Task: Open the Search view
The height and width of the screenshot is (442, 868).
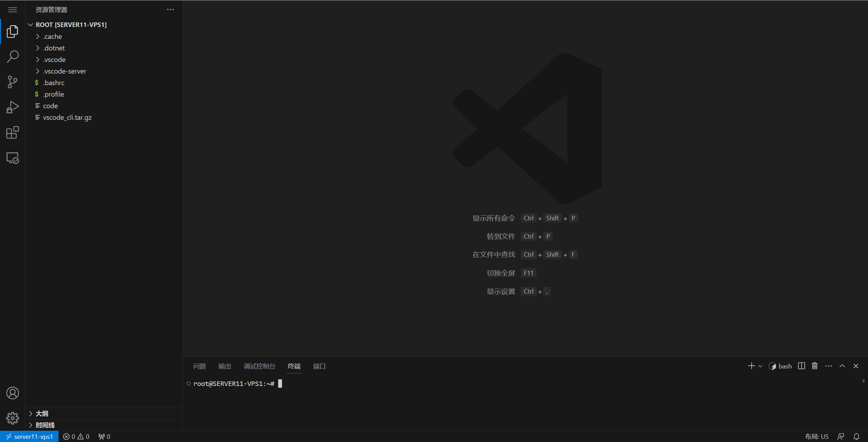Action: 12,56
